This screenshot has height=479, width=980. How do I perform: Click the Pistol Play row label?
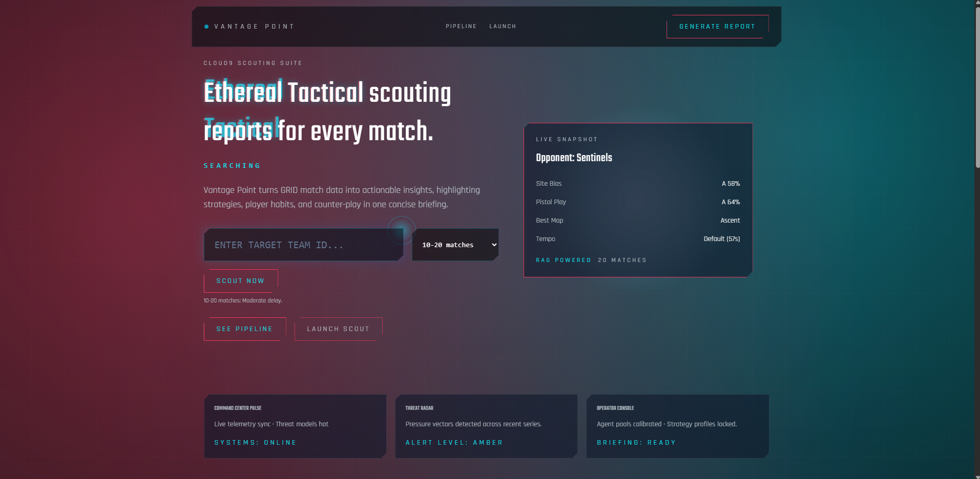551,202
